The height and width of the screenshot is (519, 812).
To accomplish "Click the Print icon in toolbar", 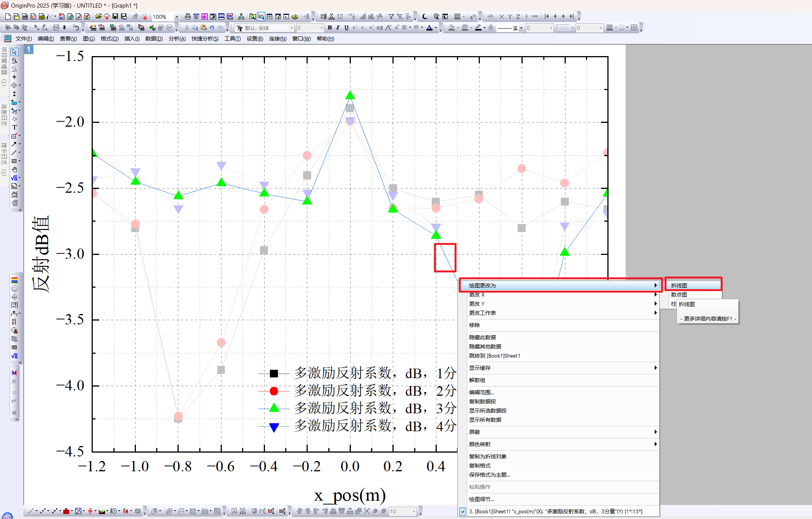I will (187, 16).
